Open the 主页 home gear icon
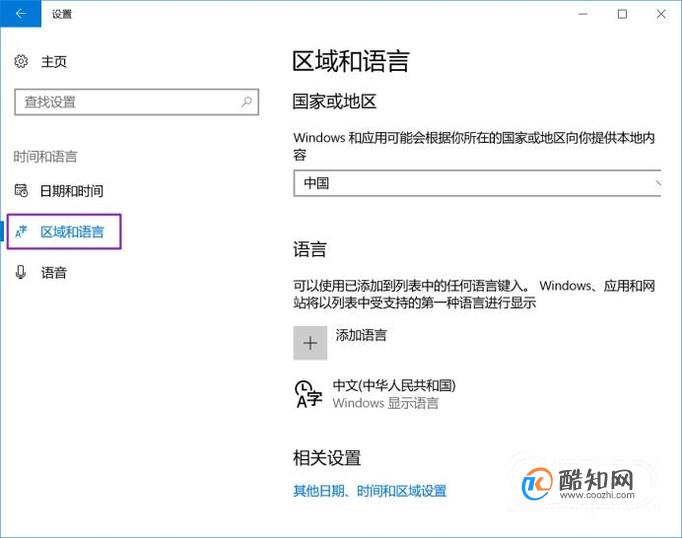The height and width of the screenshot is (538, 682). [x=21, y=61]
